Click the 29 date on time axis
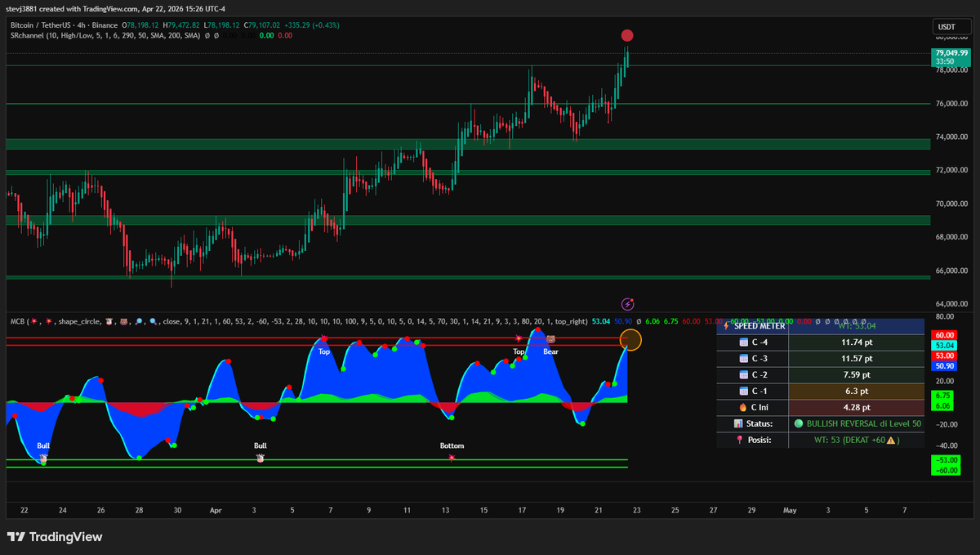Image resolution: width=980 pixels, height=555 pixels. click(x=751, y=510)
